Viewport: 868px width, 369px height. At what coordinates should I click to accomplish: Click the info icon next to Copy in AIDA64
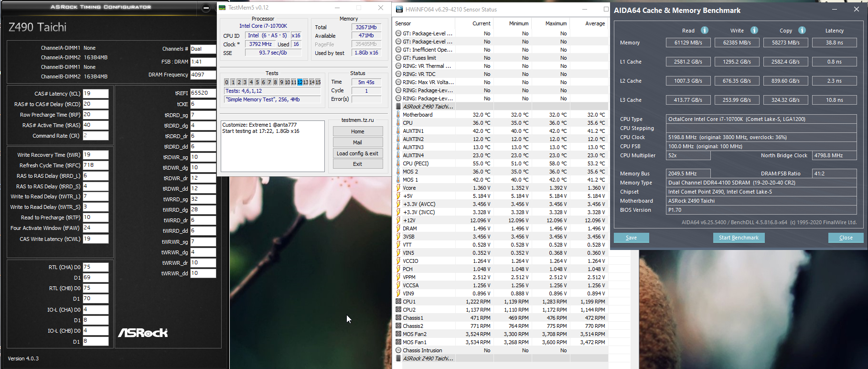[x=802, y=30]
